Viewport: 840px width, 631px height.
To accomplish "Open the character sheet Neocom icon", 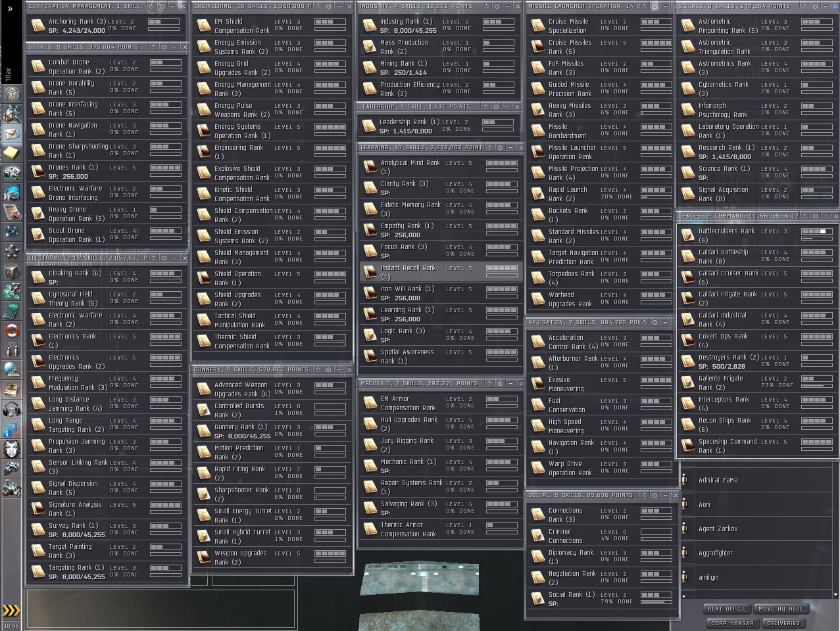I will pyautogui.click(x=12, y=94).
